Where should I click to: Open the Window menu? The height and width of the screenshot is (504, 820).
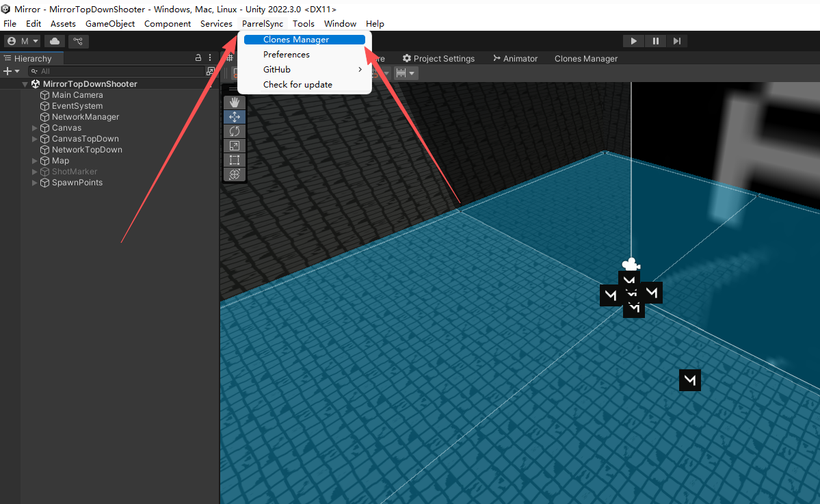(340, 23)
